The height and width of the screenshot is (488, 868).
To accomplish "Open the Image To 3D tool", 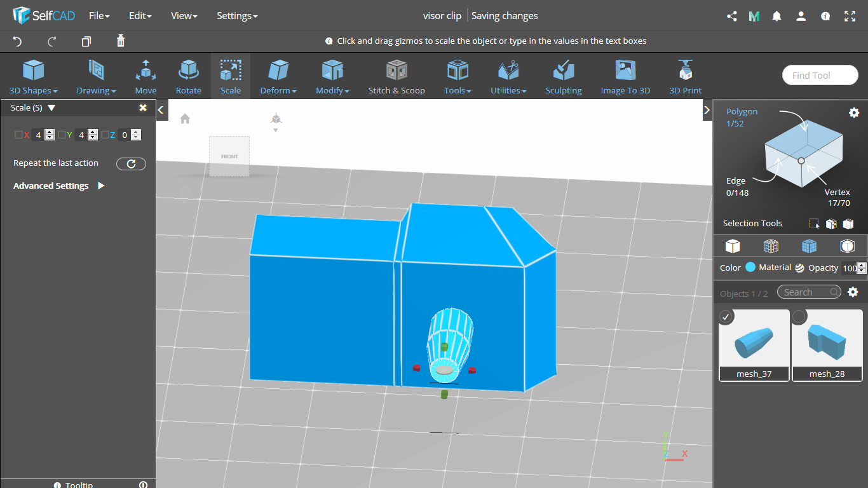I will [x=625, y=76].
